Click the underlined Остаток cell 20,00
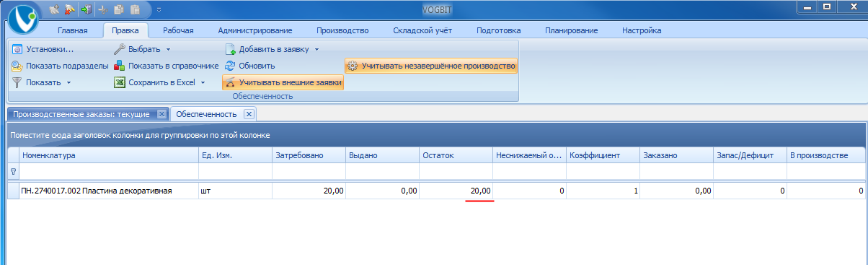868x265 pixels. pos(456,191)
